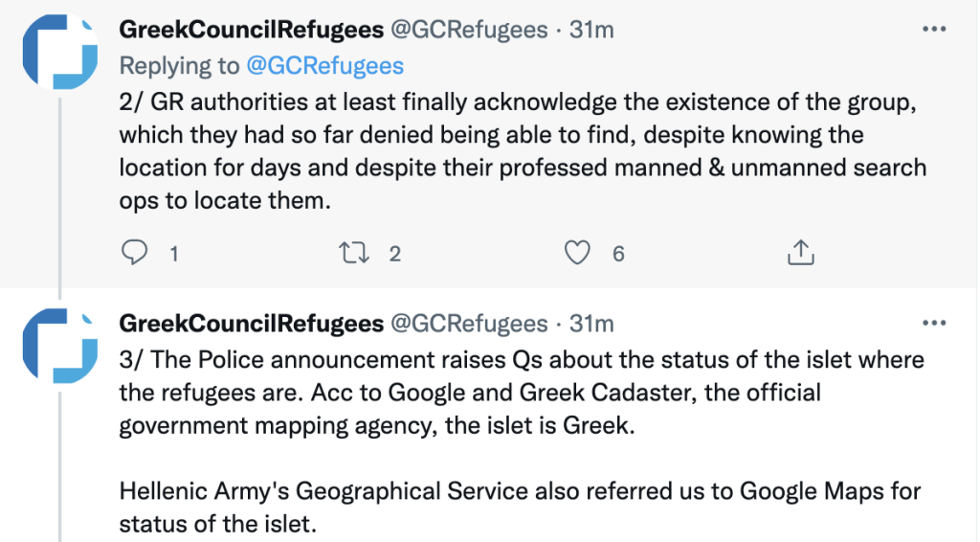This screenshot has width=980, height=542.
Task: Open tweet text about acknowledging the group
Action: pos(523,151)
